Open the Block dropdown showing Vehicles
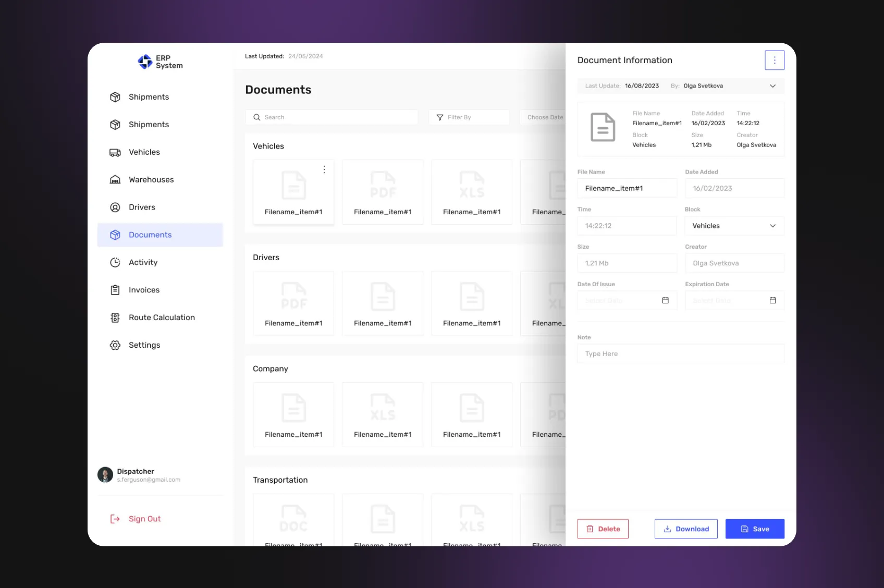884x588 pixels. (x=734, y=226)
